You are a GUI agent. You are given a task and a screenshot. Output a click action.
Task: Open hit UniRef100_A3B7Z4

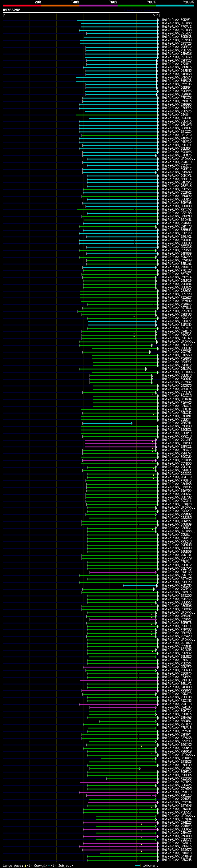point(177,50)
